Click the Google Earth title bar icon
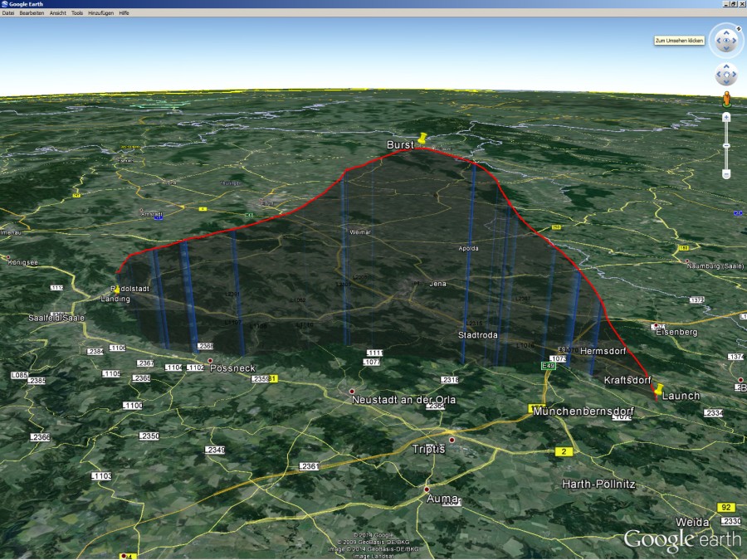Viewport: 747px width, 560px height. click(7, 3)
